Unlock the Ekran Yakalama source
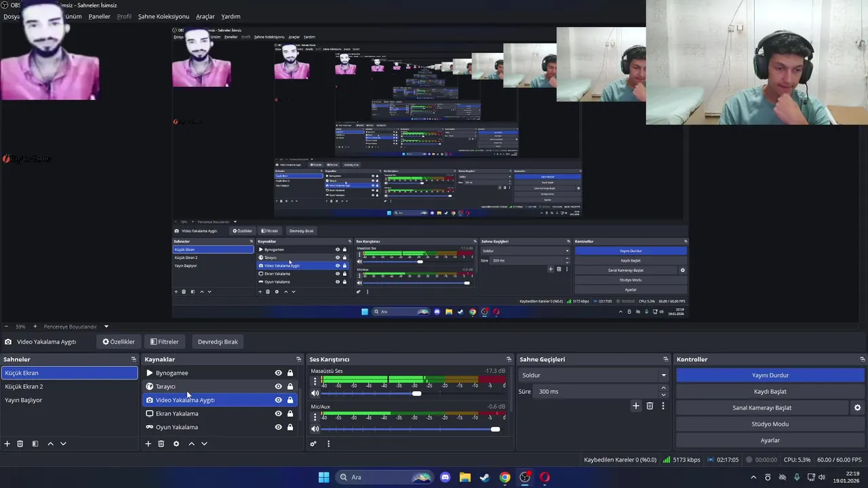This screenshot has height=488, width=868. 290,413
